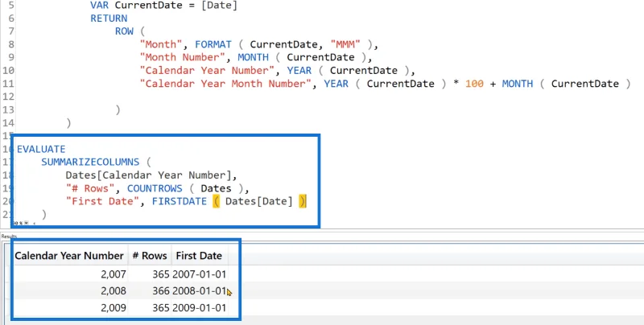Screen dimensions: 644x325
Task: Click the [Date] reference on line 5
Action: click(x=219, y=6)
